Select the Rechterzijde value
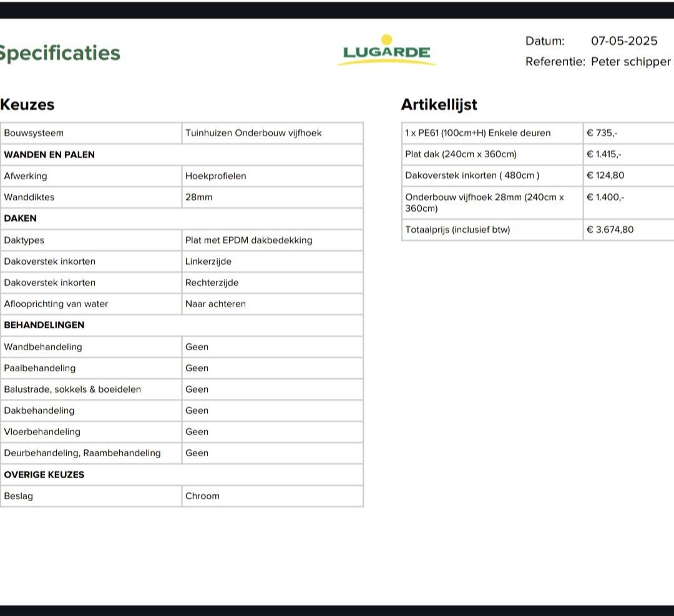 pyautogui.click(x=212, y=283)
